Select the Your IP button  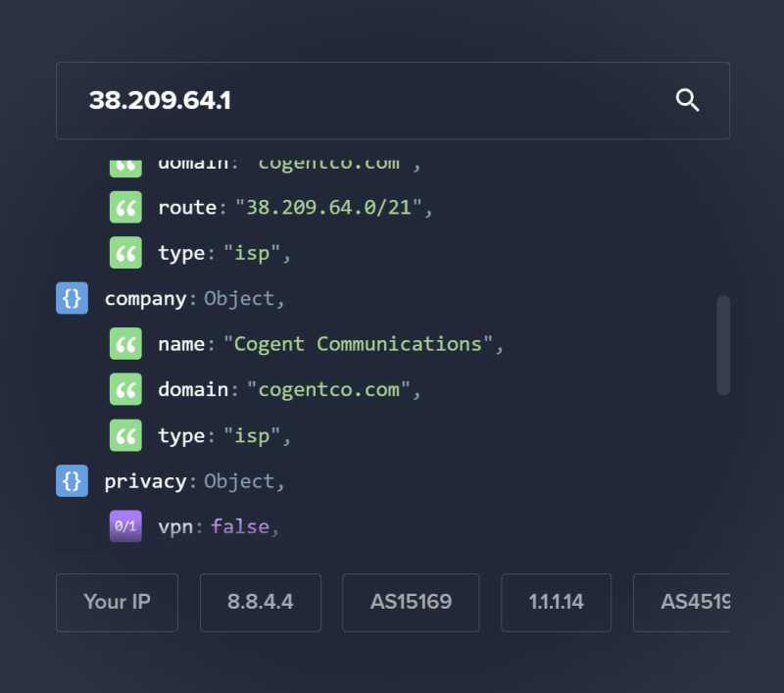tap(117, 602)
